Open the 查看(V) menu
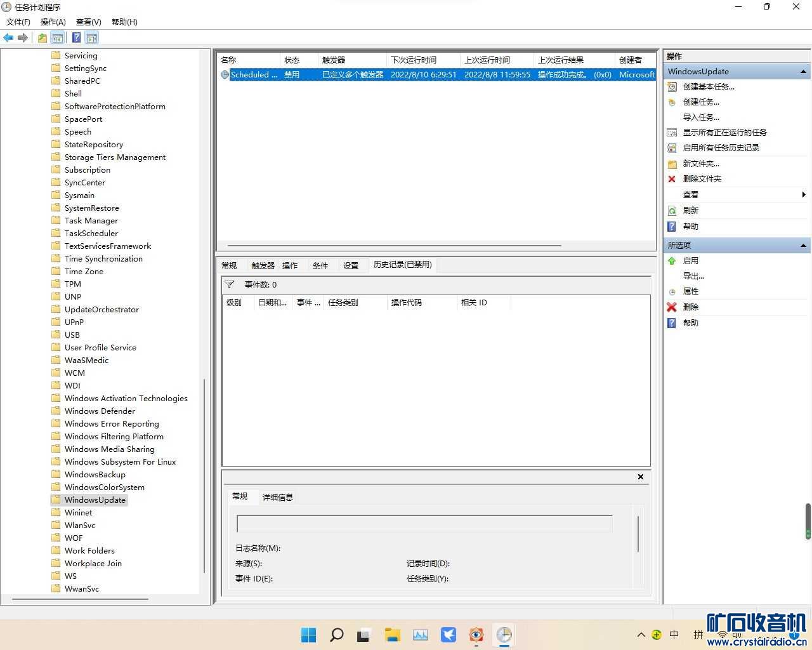The width and height of the screenshot is (812, 650). point(89,22)
